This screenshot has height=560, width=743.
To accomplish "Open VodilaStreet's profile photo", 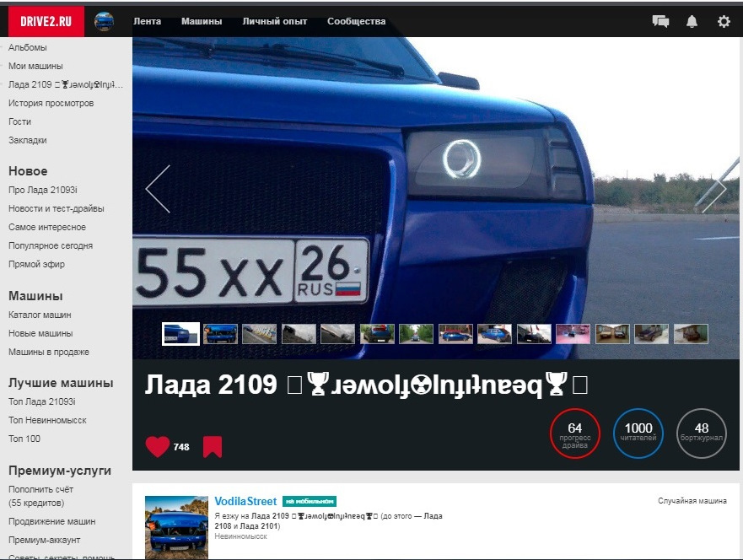I will pyautogui.click(x=176, y=527).
